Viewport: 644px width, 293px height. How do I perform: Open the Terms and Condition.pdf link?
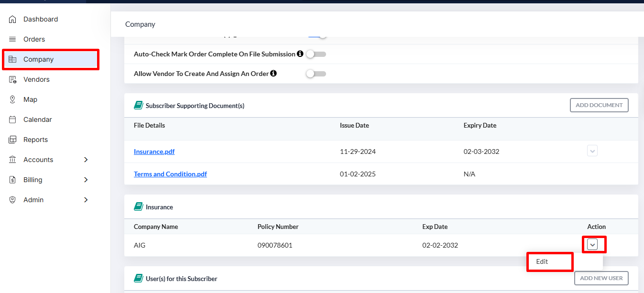(x=170, y=174)
